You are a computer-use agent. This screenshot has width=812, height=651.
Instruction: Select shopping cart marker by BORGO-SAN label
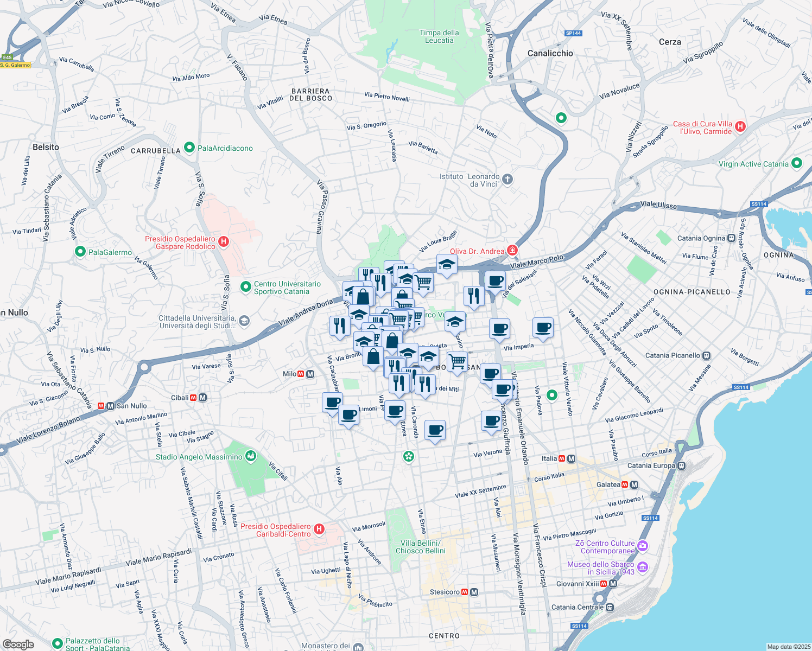pos(458,361)
